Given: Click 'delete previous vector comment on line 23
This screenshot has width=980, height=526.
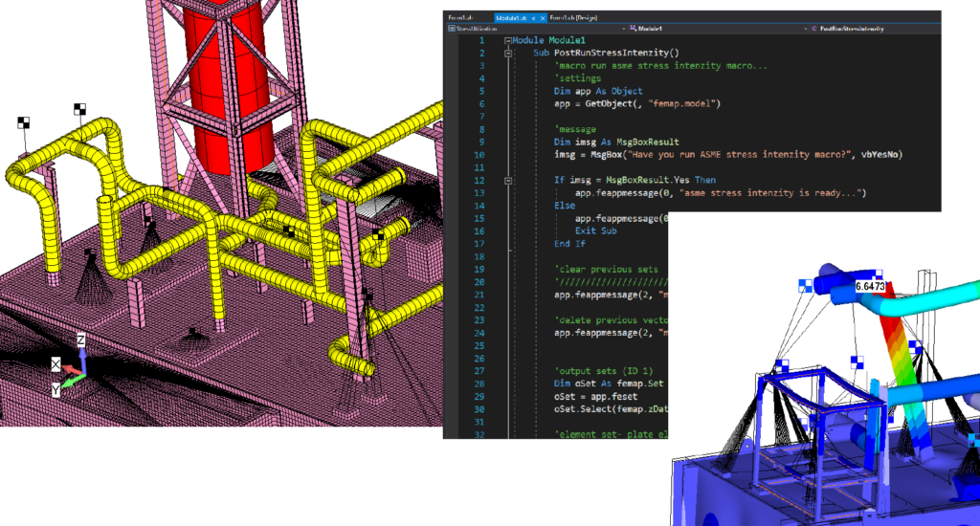Looking at the screenshot, I should (x=611, y=320).
